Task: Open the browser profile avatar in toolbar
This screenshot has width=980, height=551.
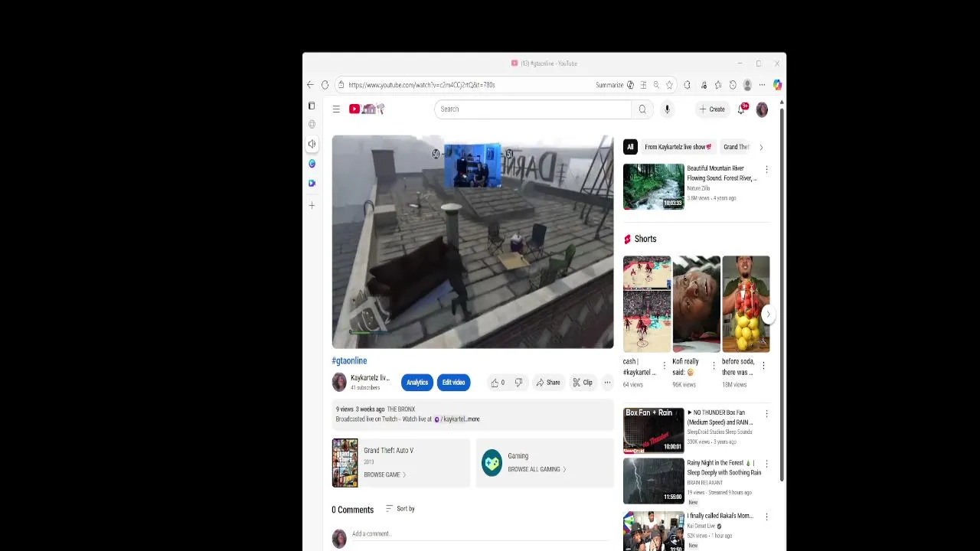Action: click(x=747, y=85)
